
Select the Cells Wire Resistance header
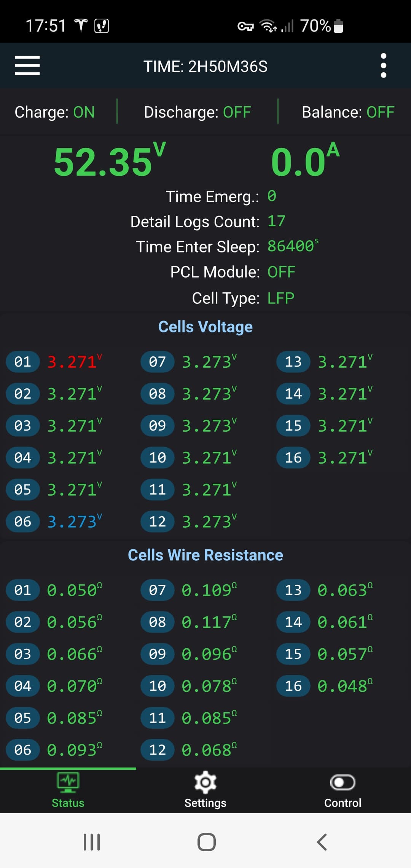click(205, 555)
